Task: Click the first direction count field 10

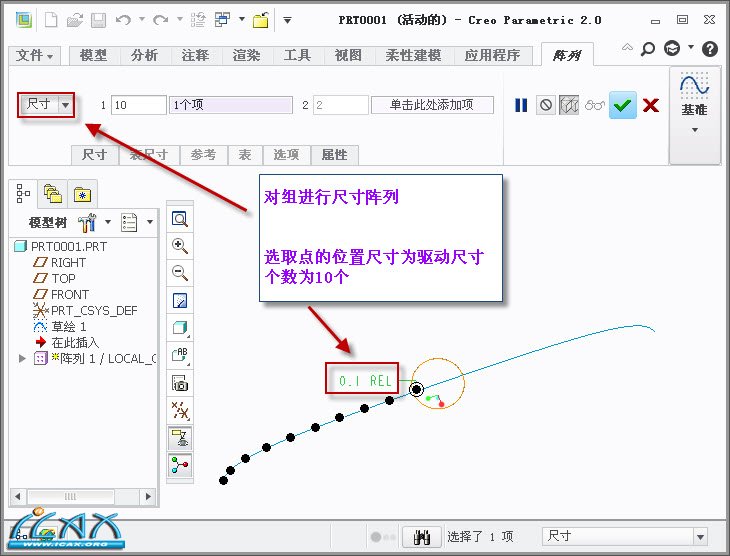Action: click(x=139, y=105)
